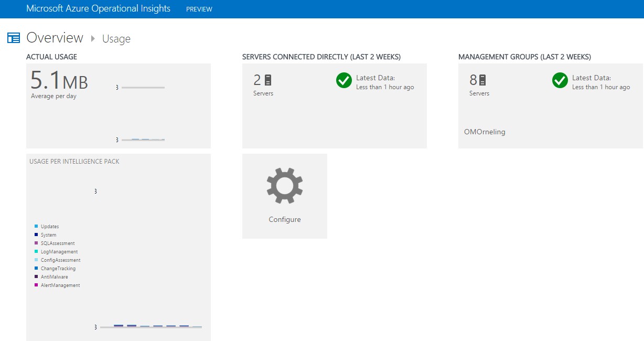This screenshot has height=341, width=644.
Task: Click the AntiMalware legend color swatch
Action: [x=36, y=276]
